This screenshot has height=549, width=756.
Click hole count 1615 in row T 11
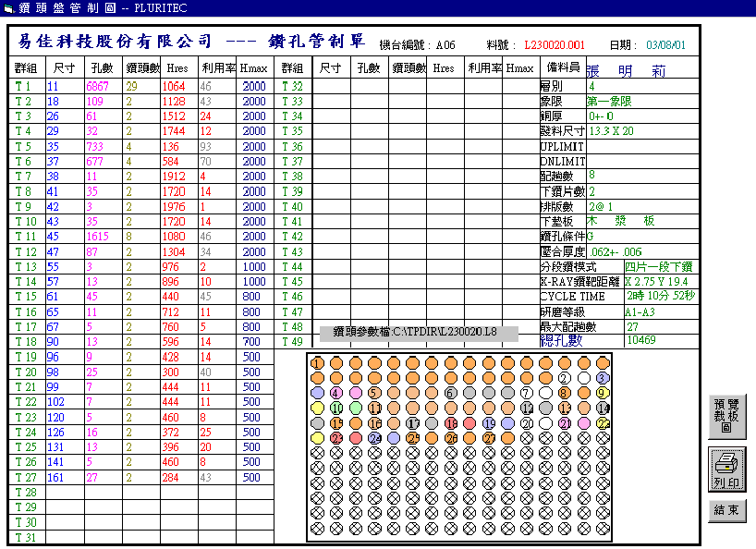tap(97, 237)
